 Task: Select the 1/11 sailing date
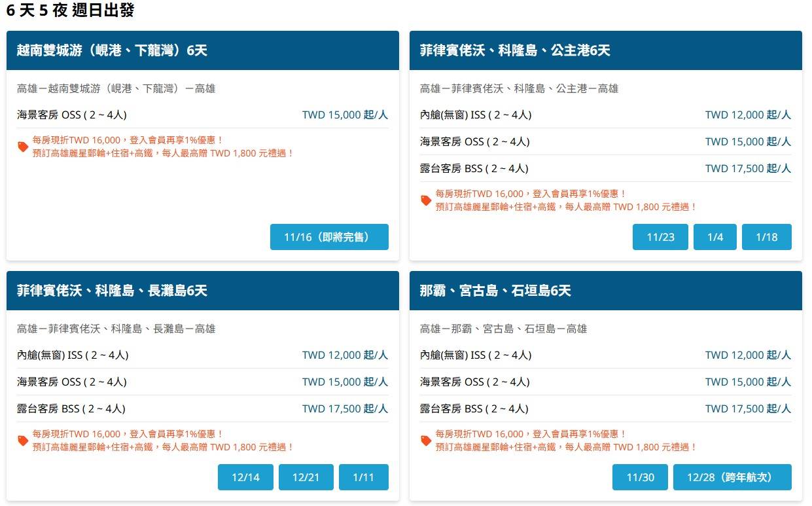[x=363, y=477]
